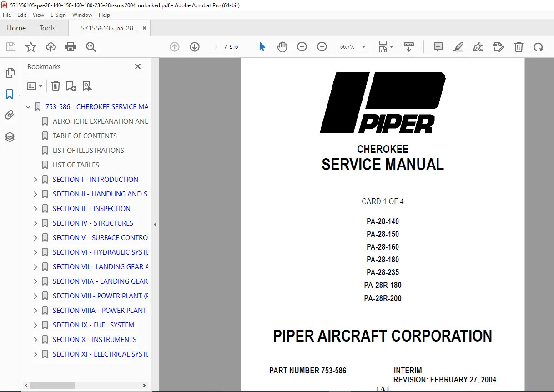Screen dimensions: 554x392
Task: Go to SECTION X - INSTRUMENTS bookmark
Action: click(95, 340)
